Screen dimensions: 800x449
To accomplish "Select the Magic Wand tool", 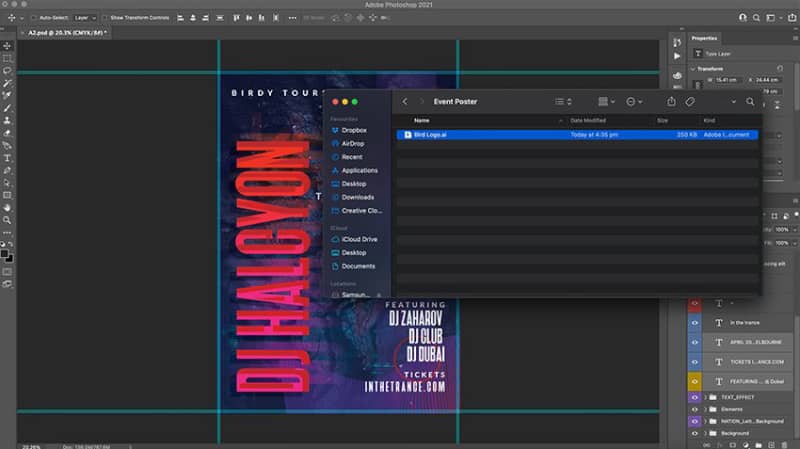I will (x=7, y=83).
